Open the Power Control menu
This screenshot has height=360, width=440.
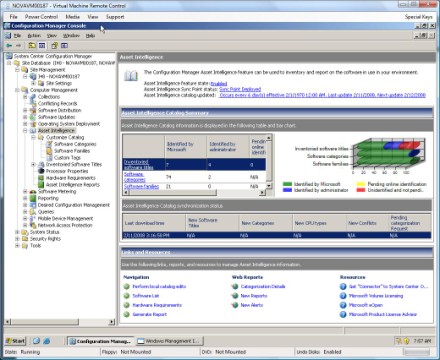(41, 17)
